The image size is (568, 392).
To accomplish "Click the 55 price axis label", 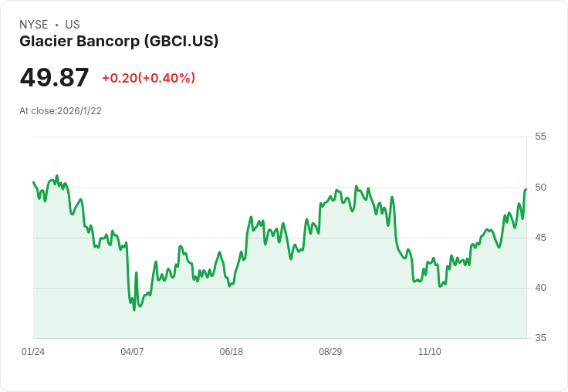I will pos(540,137).
